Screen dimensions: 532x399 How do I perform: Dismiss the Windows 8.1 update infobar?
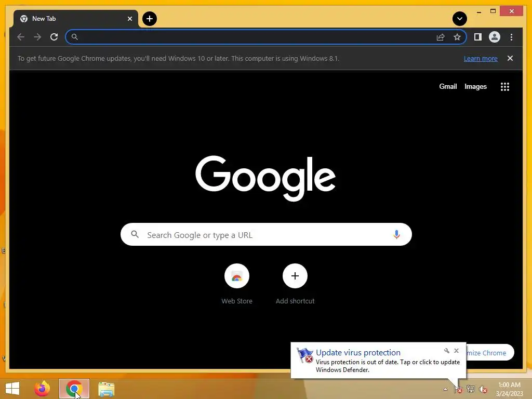510,58
